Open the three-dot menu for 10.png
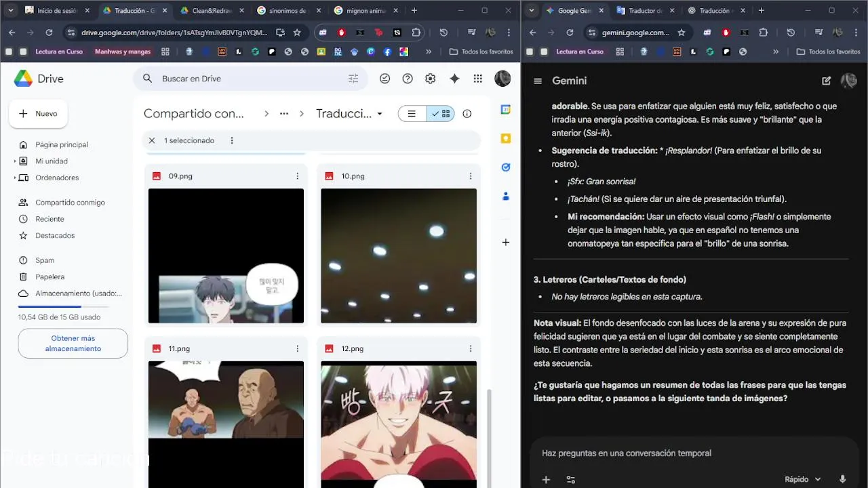 point(470,176)
